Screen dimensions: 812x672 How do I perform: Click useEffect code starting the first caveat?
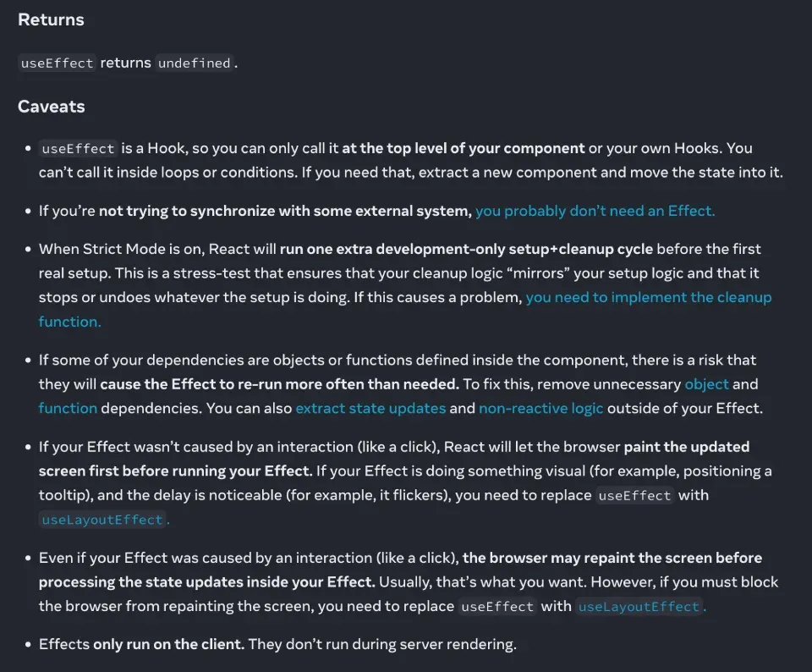[78, 148]
